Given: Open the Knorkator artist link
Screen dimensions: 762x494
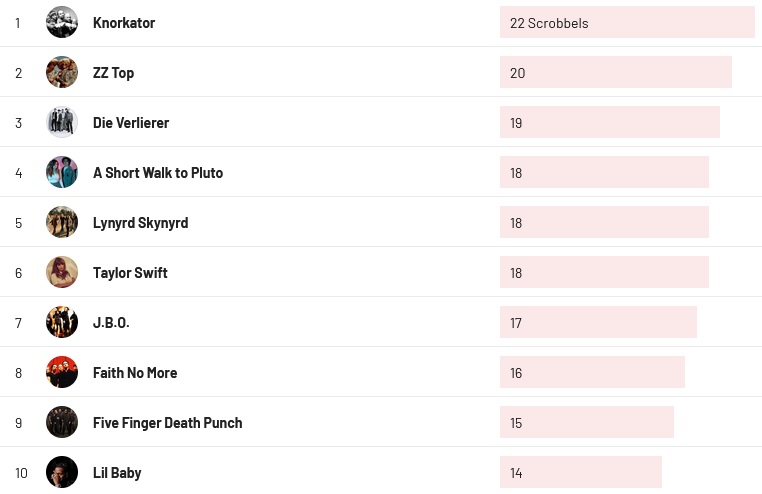Looking at the screenshot, I should click(x=124, y=22).
